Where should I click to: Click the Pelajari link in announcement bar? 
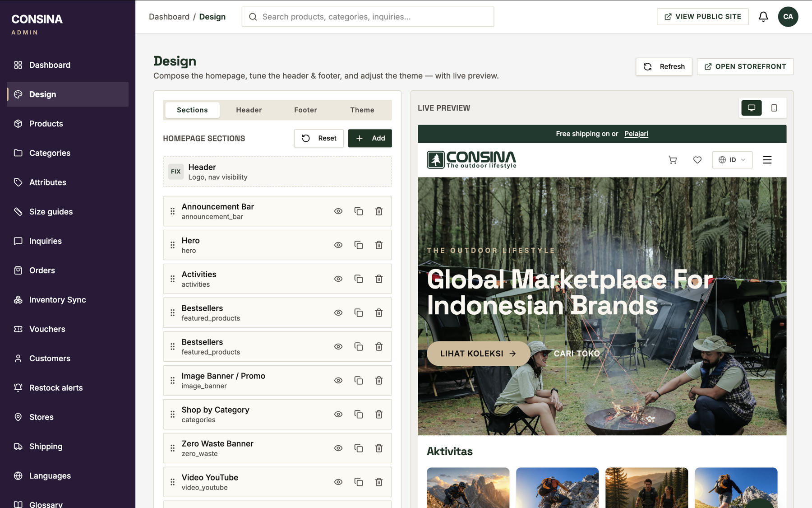[636, 134]
